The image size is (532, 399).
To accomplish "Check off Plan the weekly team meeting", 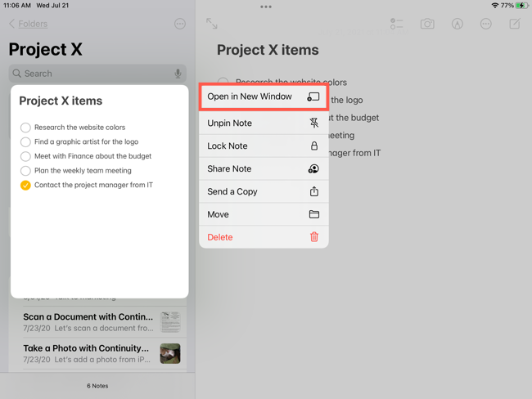I will 25,171.
